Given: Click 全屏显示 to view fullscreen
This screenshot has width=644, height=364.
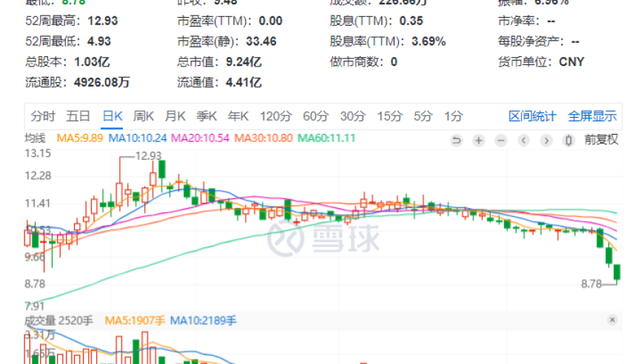Looking at the screenshot, I should (x=592, y=116).
